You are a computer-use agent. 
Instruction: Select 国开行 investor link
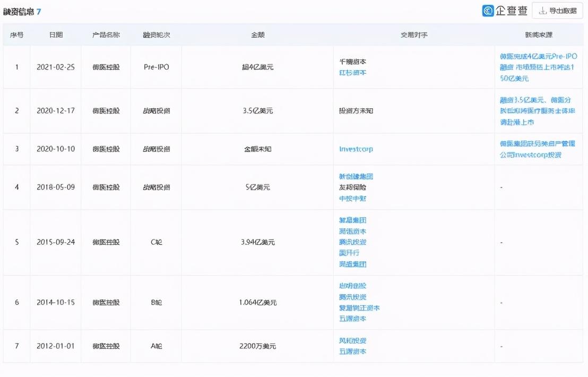point(349,253)
